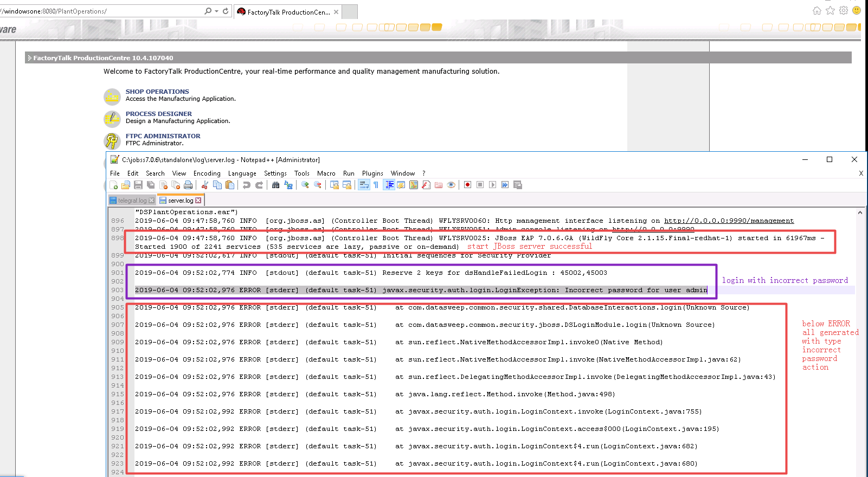Image resolution: width=868 pixels, height=477 pixels.
Task: Open Folder as Workspace toolbar icon
Action: coord(439,185)
